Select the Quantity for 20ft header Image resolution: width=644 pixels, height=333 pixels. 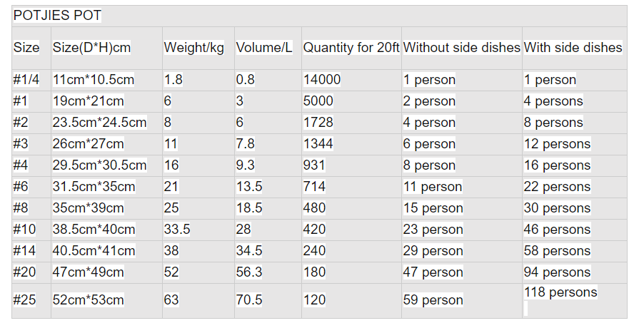click(351, 48)
